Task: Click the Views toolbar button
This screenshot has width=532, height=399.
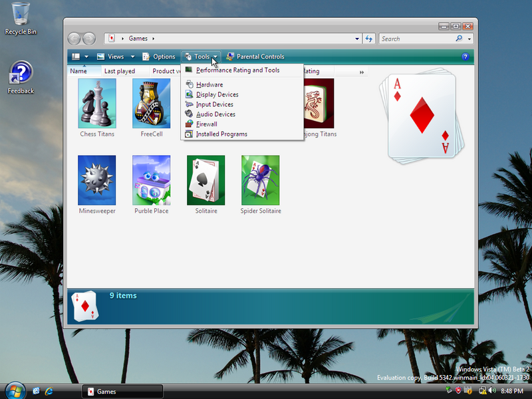Action: tap(110, 57)
